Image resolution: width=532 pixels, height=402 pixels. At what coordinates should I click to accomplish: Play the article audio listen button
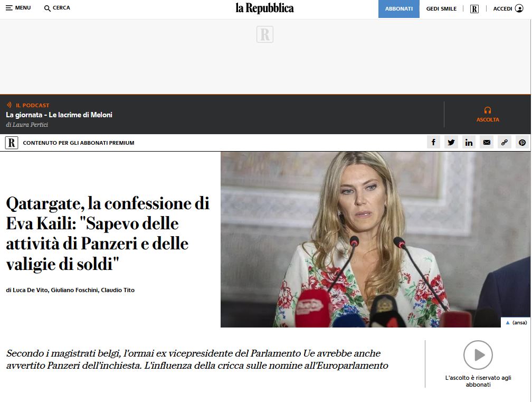click(x=478, y=355)
